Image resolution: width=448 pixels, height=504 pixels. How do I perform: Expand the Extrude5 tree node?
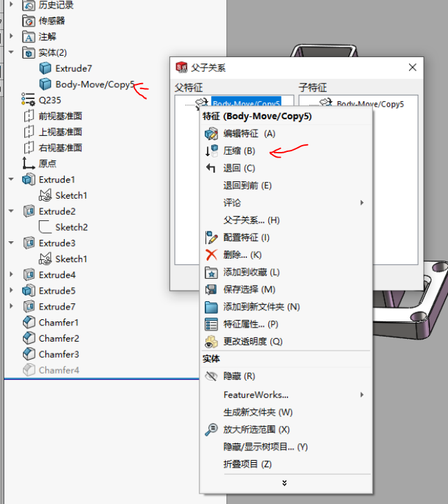pos(11,290)
